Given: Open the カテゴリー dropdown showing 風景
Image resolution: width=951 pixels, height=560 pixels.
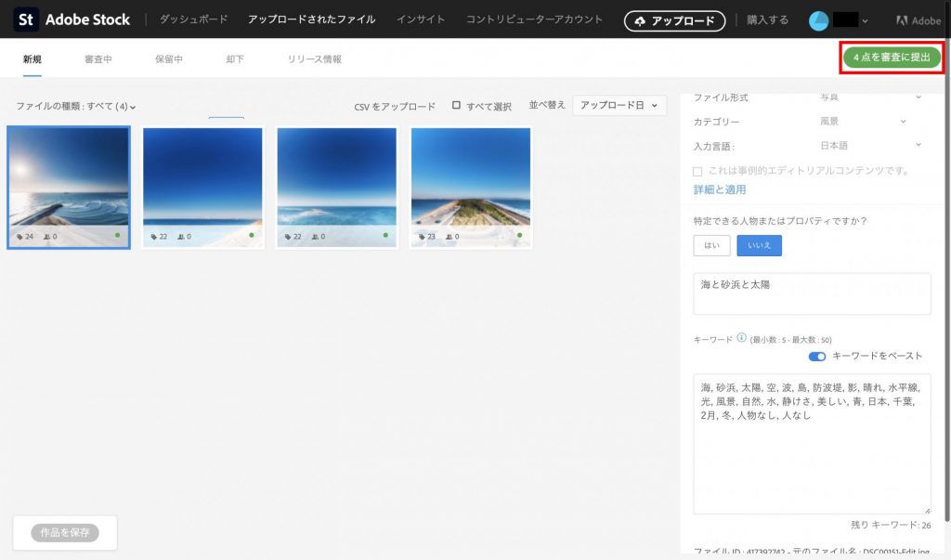Looking at the screenshot, I should (864, 121).
